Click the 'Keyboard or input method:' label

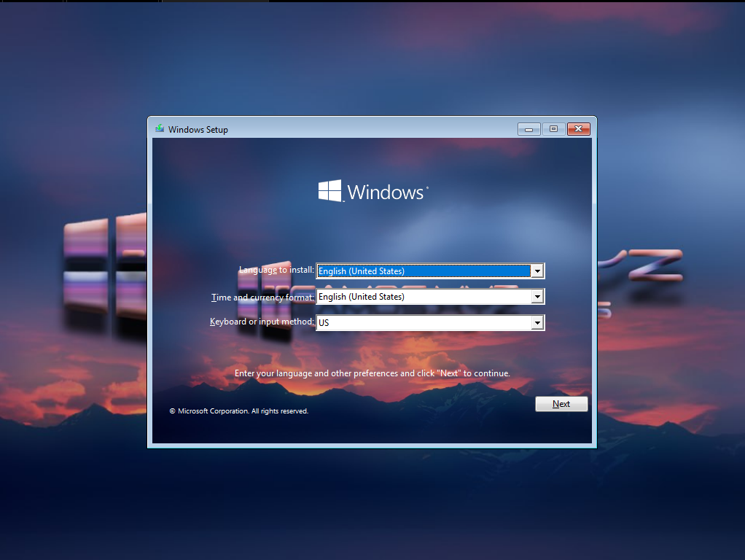click(262, 322)
